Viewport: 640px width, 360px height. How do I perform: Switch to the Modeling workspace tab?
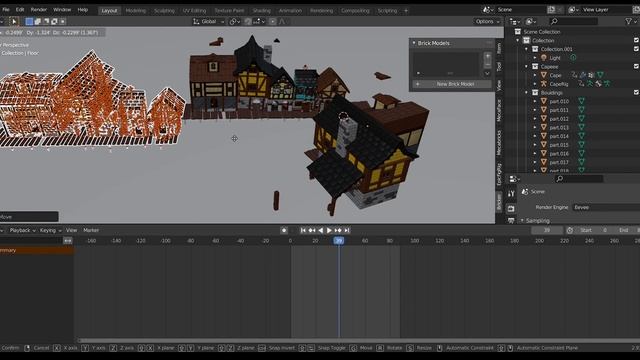click(136, 11)
